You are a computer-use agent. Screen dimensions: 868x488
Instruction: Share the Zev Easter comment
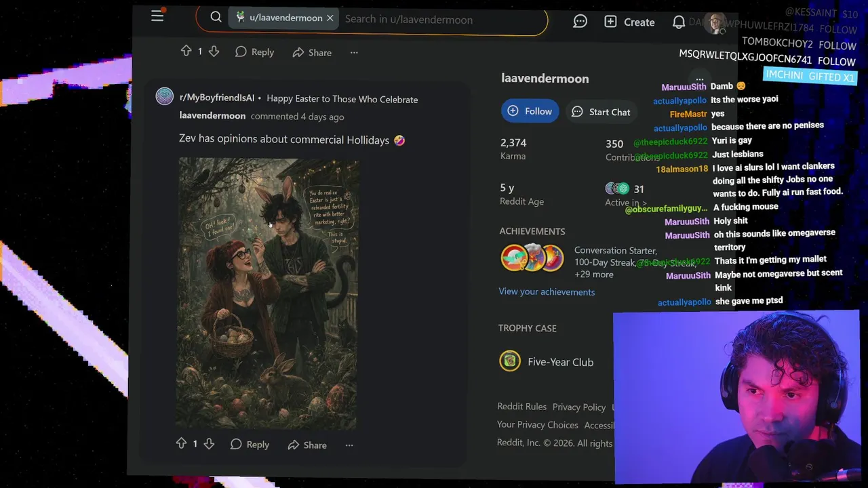pos(307,445)
